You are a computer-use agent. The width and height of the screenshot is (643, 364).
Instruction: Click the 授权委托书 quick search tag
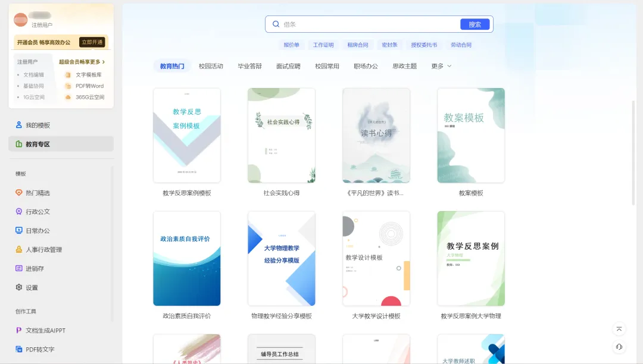(424, 45)
